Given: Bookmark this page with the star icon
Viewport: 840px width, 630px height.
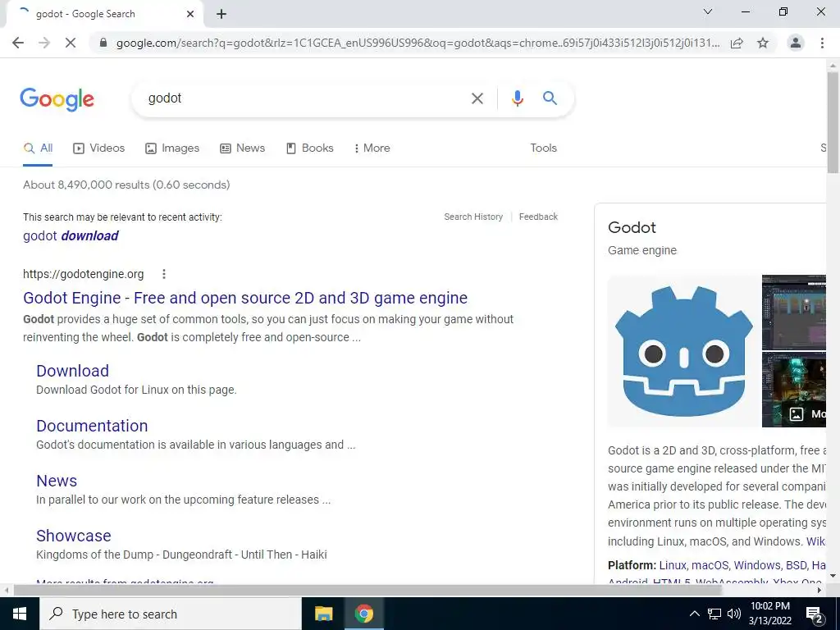Looking at the screenshot, I should [763, 43].
